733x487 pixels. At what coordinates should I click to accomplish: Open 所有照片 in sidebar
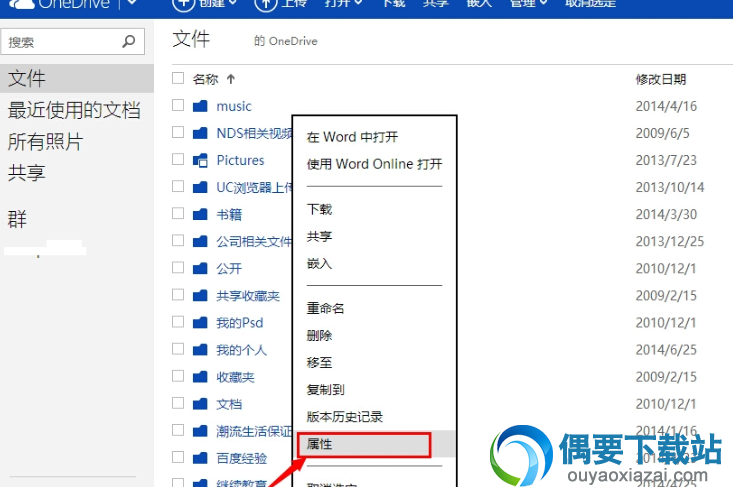(x=45, y=142)
